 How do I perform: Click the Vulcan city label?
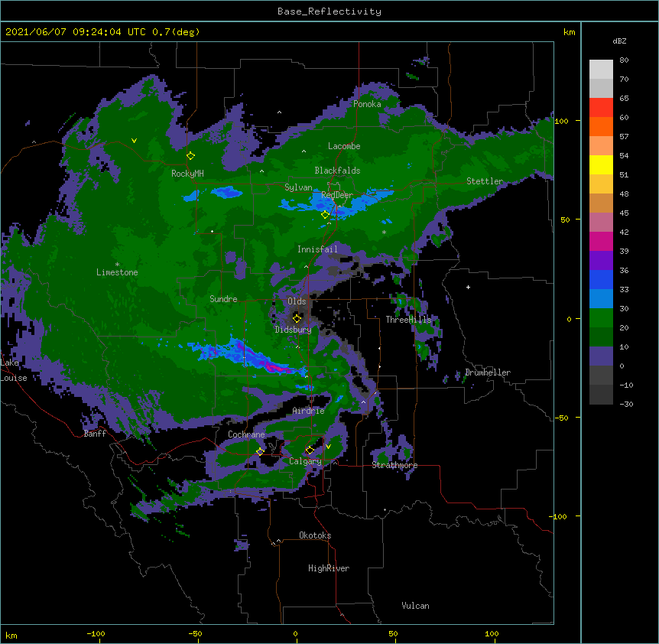click(x=415, y=606)
